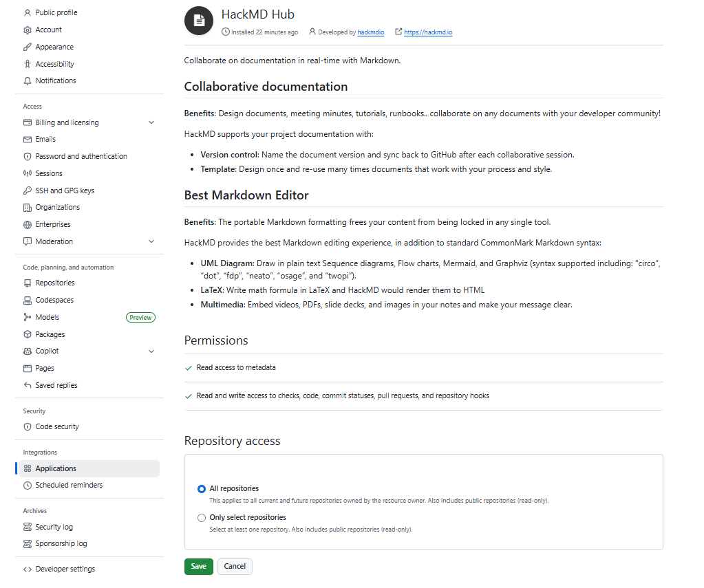
Task: Click 'Installed 22 minutes ago' text
Action: (265, 32)
